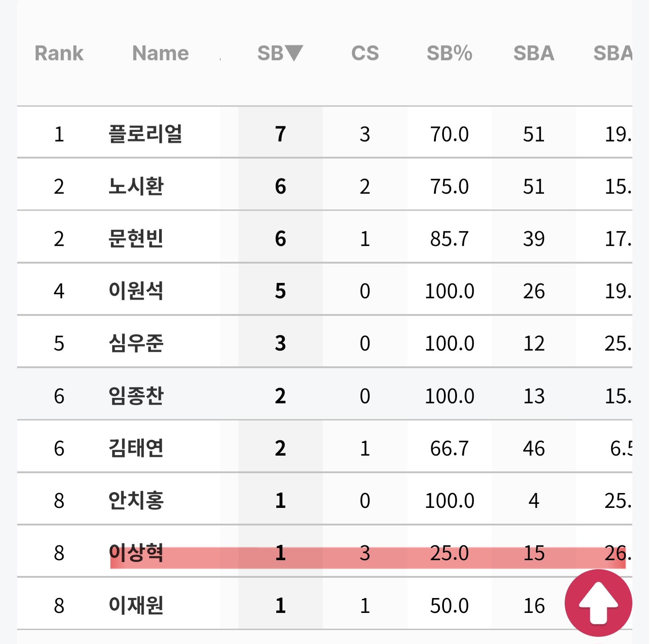Tap the red scroll-to-top arrow button

pos(599,603)
